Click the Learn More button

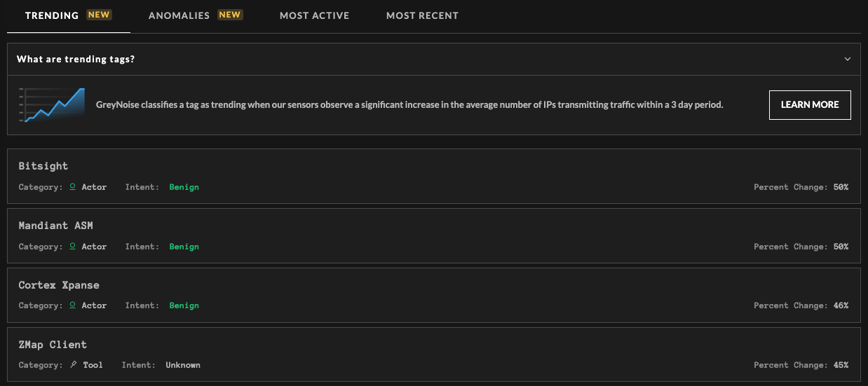coord(810,105)
